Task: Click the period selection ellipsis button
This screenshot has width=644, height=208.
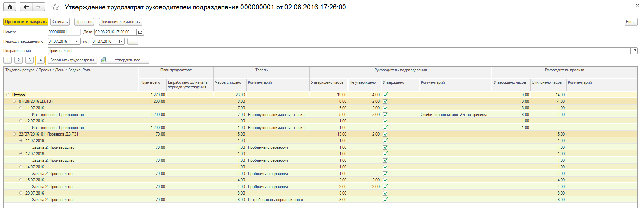Action: point(133,41)
